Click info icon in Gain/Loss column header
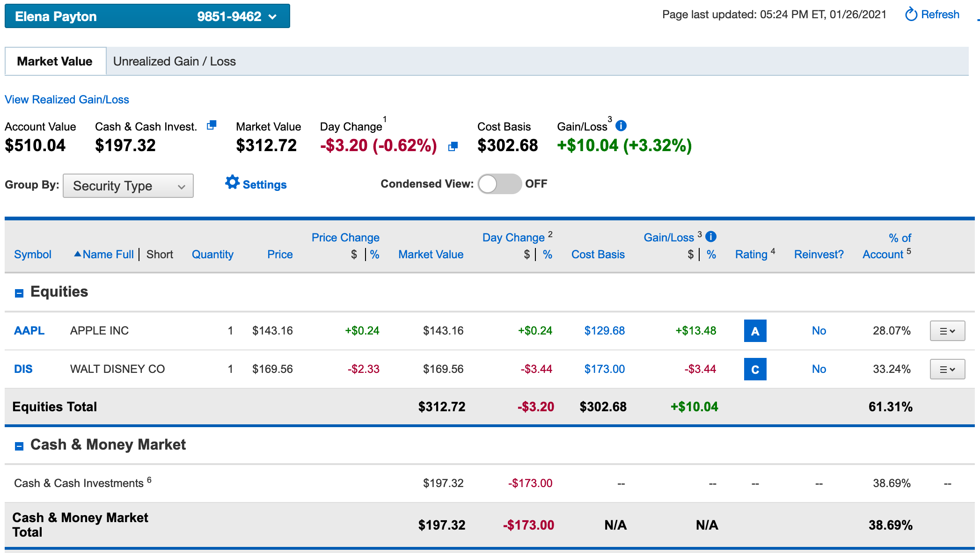This screenshot has height=553, width=980. [x=711, y=236]
